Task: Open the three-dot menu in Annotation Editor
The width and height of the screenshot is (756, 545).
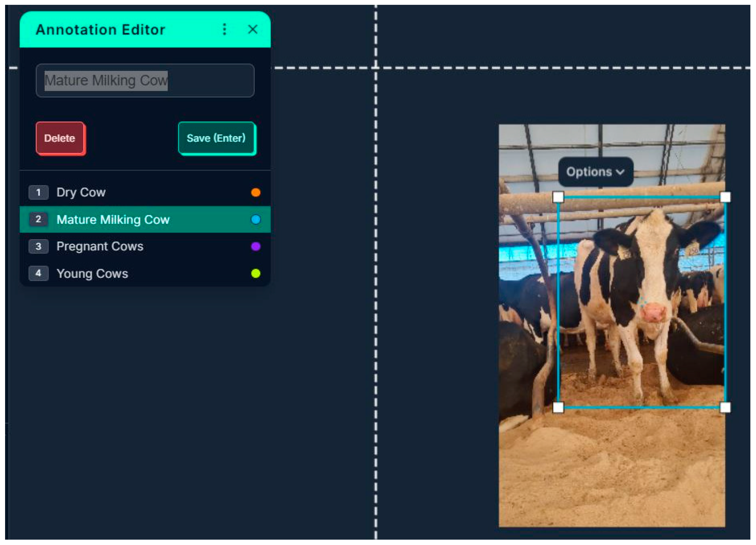Action: [x=224, y=29]
